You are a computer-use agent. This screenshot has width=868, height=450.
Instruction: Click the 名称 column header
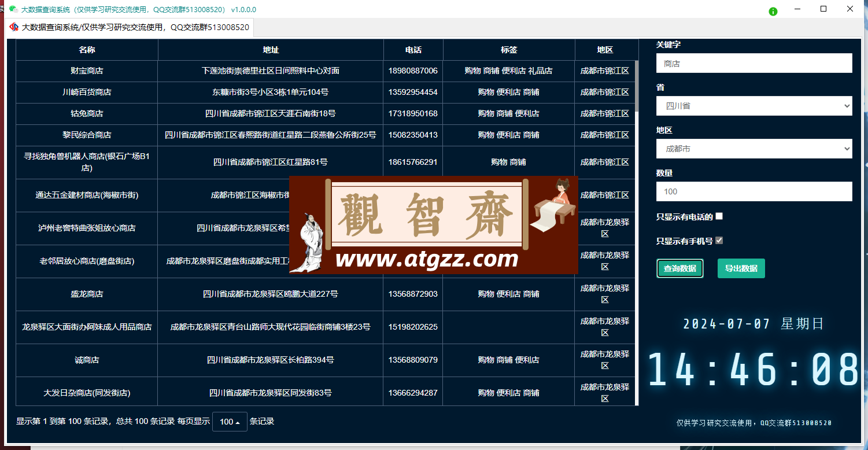coord(87,50)
